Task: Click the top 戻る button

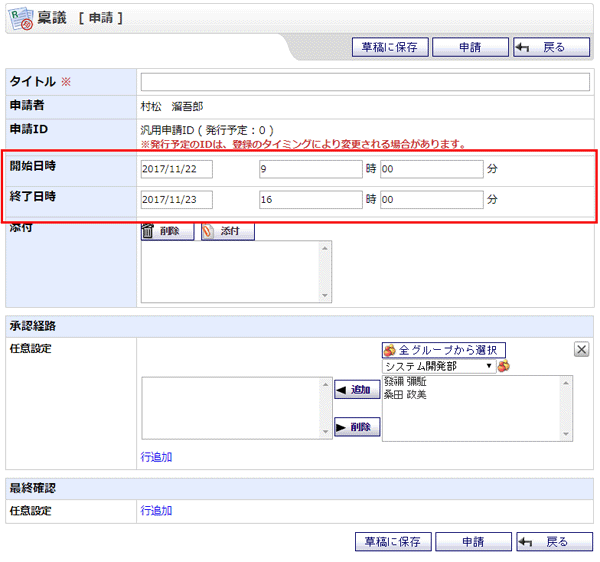Action: [551, 47]
